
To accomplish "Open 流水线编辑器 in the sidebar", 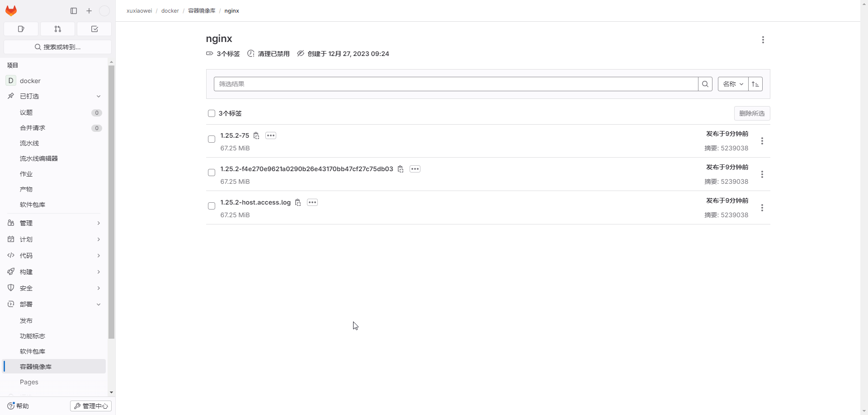I will [x=54, y=159].
